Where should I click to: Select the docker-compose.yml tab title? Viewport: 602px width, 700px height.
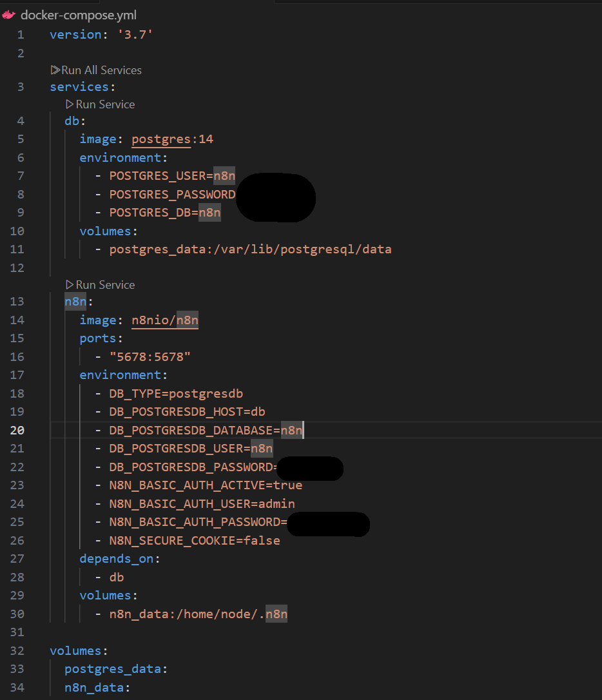[78, 15]
